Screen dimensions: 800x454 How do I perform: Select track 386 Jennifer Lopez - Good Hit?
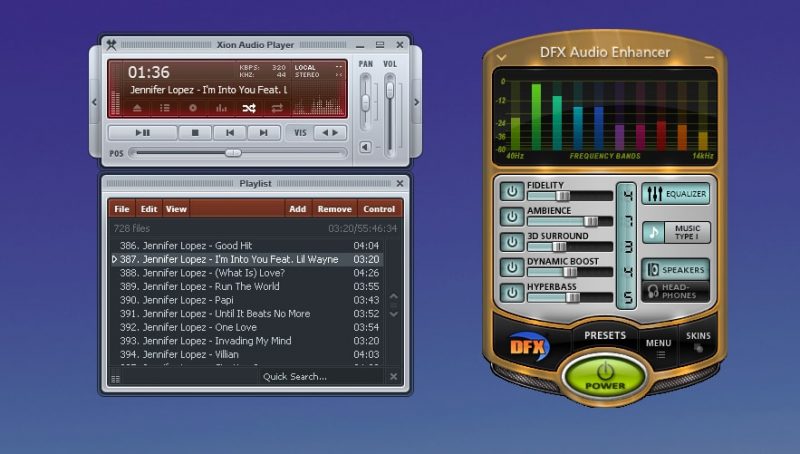[247, 245]
